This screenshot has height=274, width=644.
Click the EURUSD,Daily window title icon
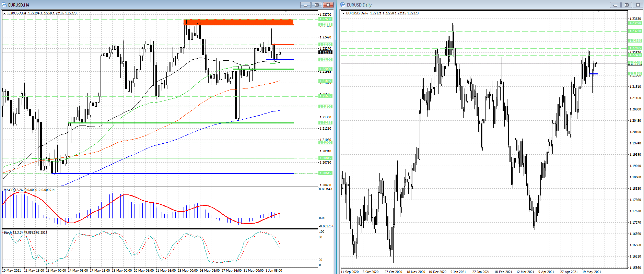[343, 5]
